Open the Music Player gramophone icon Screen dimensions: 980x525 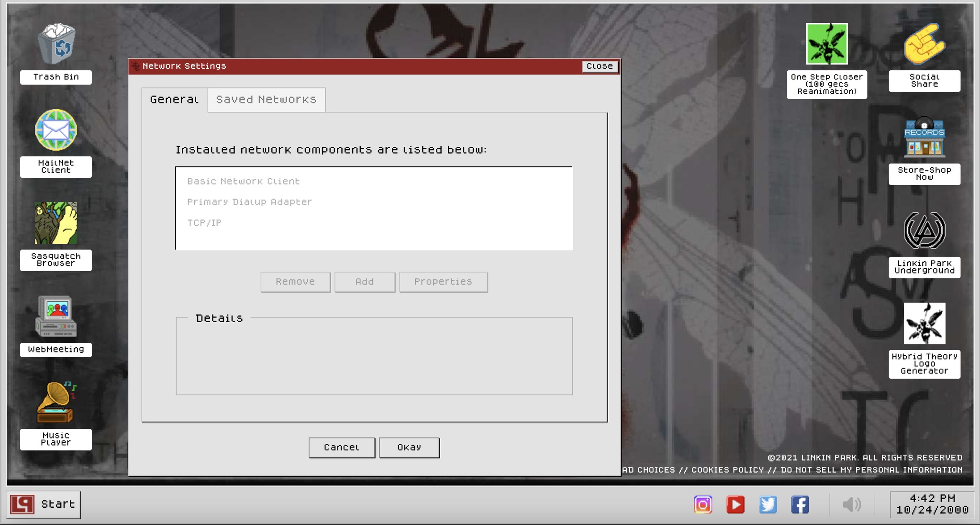click(56, 402)
